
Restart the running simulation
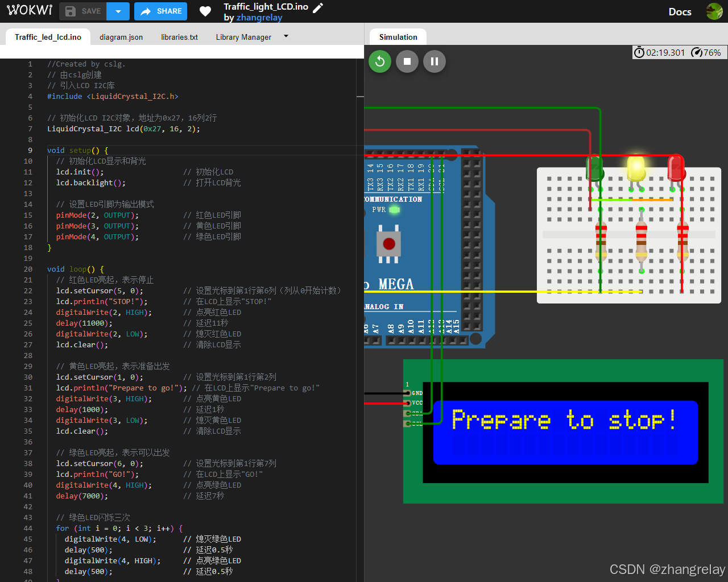tap(380, 61)
